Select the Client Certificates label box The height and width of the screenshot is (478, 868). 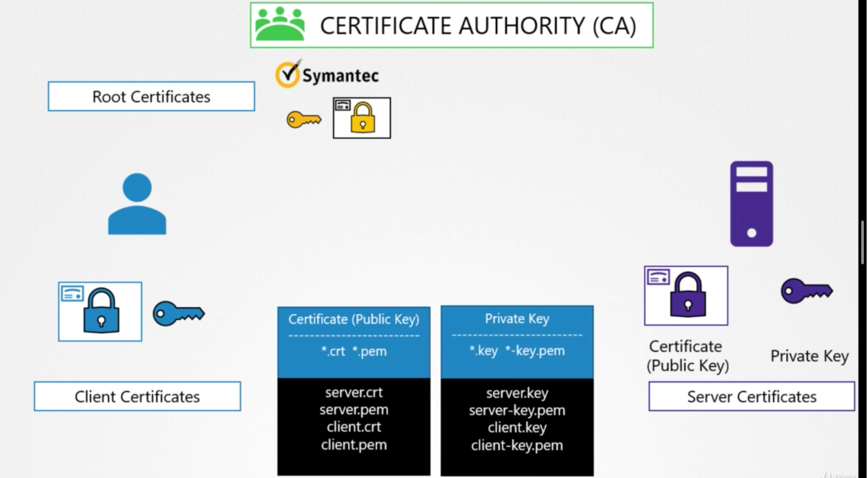[137, 396]
